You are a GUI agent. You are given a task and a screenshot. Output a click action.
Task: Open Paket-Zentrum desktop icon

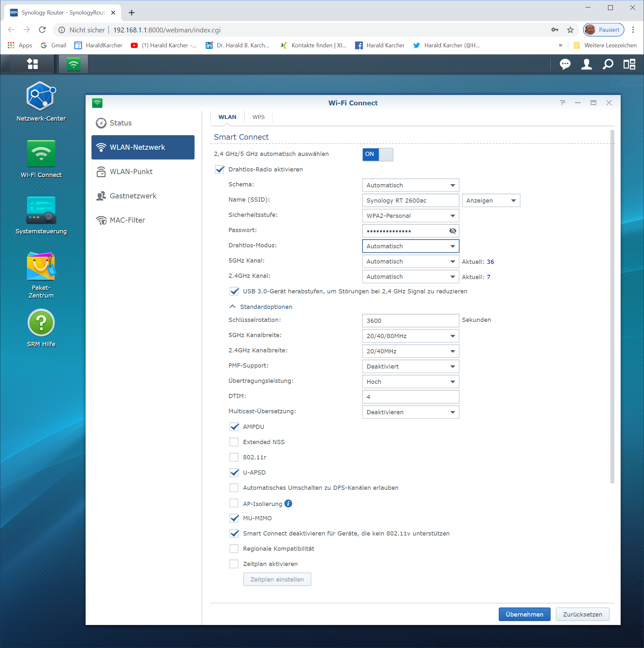[x=41, y=267]
